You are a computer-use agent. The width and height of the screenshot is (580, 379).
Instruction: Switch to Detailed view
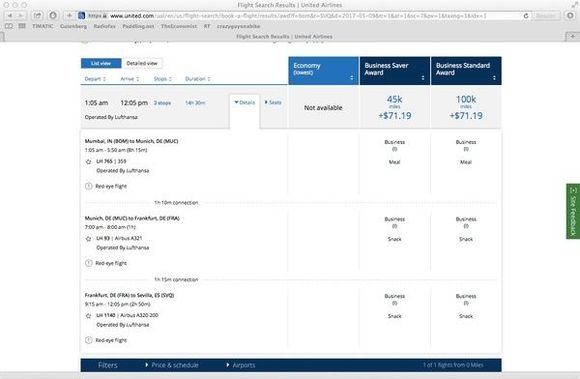pos(142,63)
